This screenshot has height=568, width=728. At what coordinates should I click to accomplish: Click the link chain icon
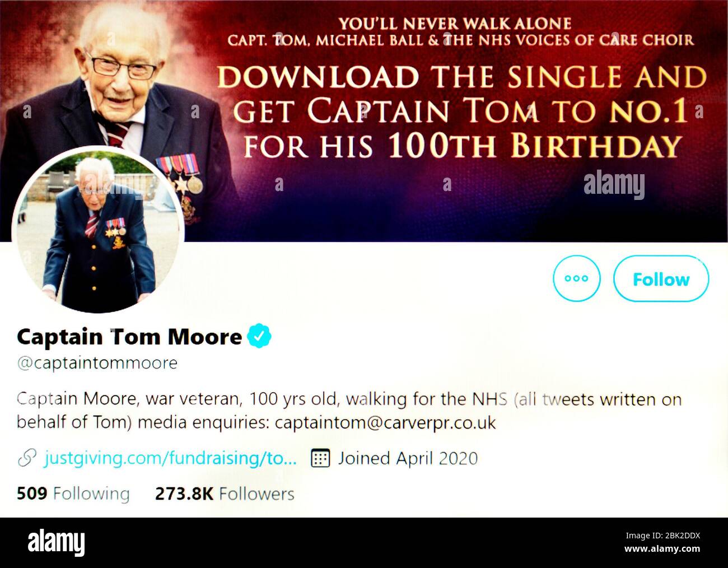27,458
